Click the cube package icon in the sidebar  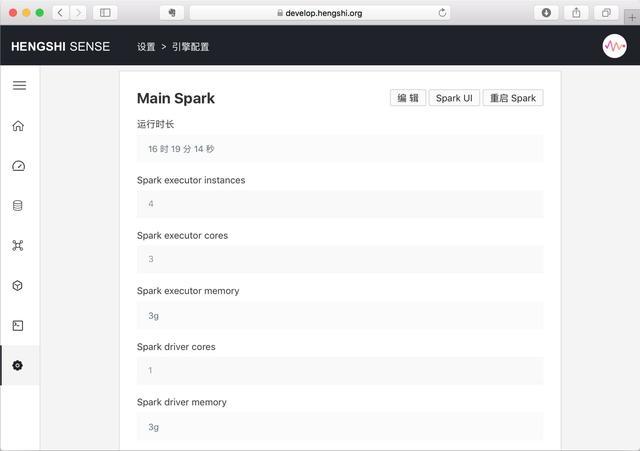point(18,285)
